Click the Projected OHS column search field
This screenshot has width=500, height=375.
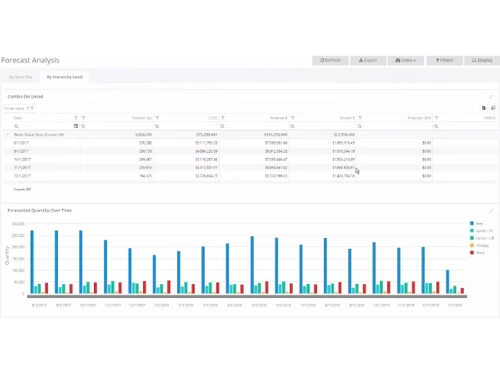(394, 126)
